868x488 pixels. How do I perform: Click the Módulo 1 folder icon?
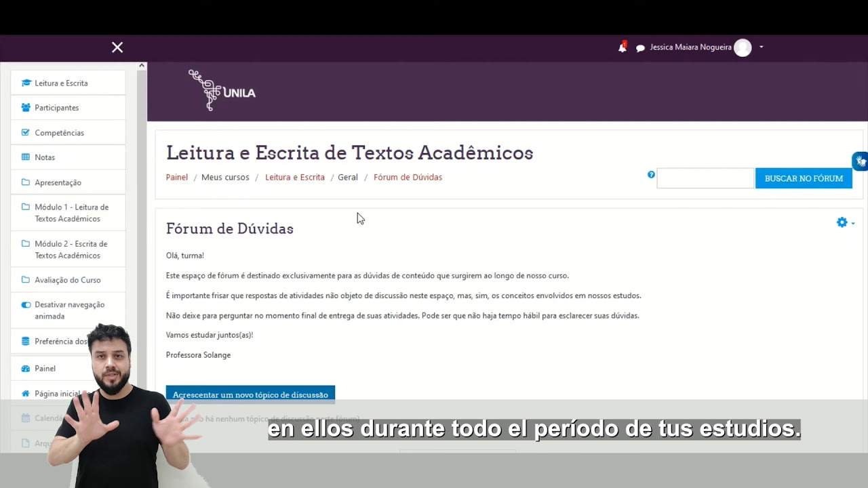(x=26, y=207)
